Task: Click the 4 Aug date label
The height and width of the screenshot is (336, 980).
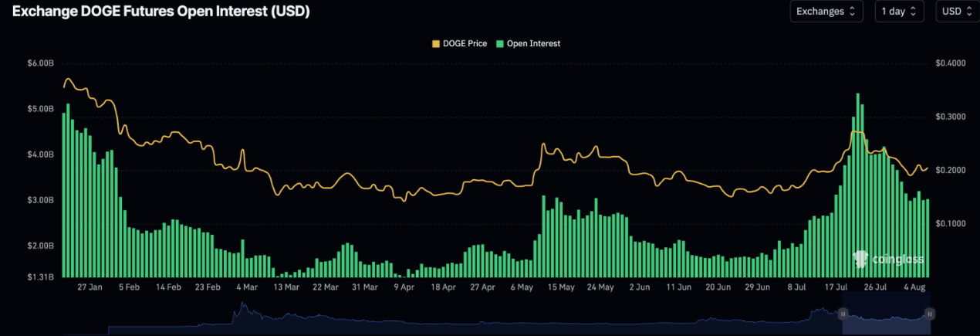Action: [915, 287]
